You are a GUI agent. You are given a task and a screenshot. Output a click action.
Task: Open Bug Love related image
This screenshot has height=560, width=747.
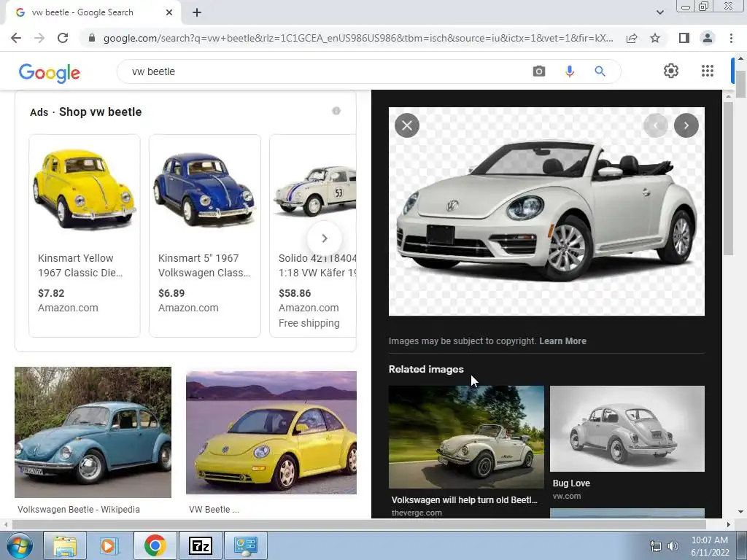(627, 429)
